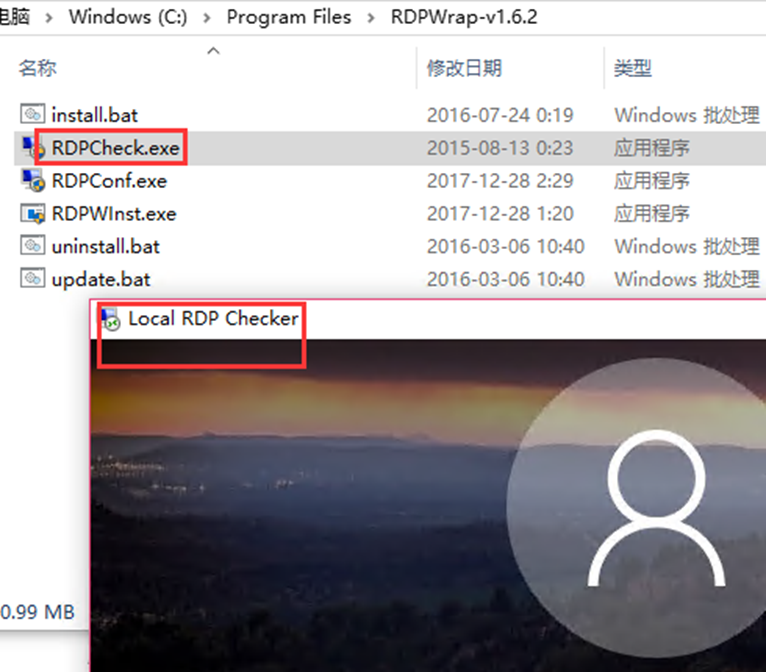Click date 2016-03-06 10:40 for uninstall.bat
Screen dimensions: 766x672
(x=506, y=247)
